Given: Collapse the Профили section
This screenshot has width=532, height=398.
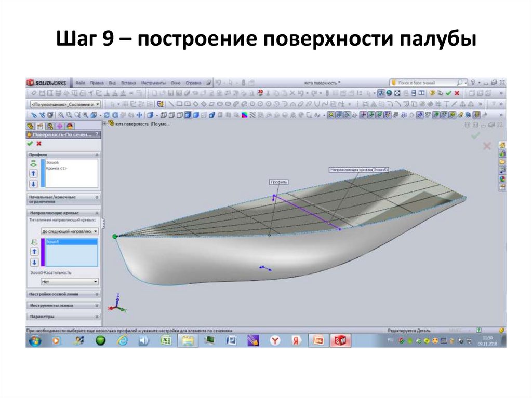Looking at the screenshot, I should 97,155.
